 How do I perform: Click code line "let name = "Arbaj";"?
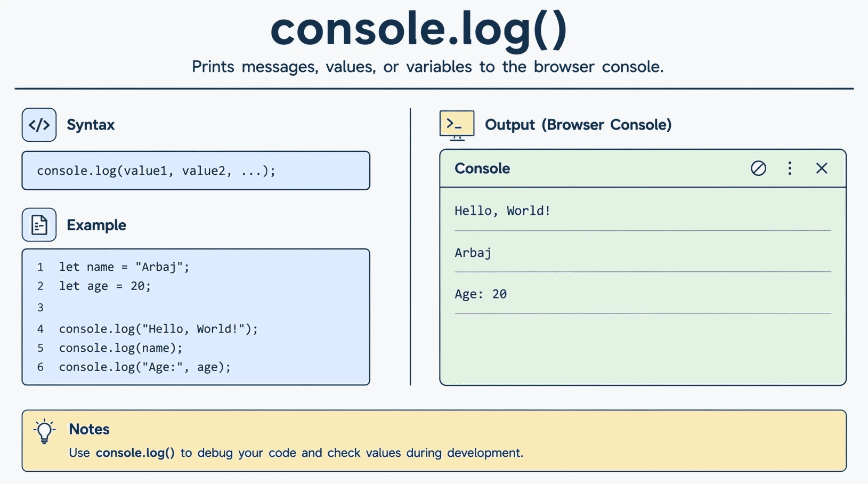[x=124, y=267]
